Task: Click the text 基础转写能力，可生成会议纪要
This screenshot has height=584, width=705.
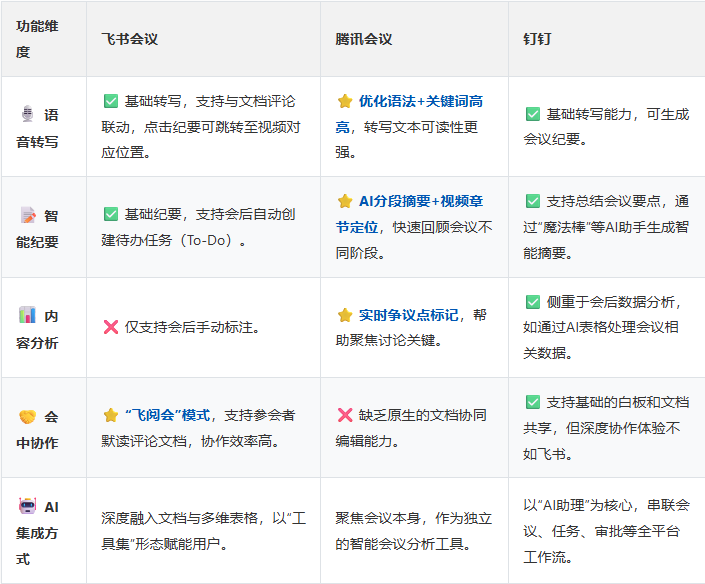Action: click(x=606, y=127)
